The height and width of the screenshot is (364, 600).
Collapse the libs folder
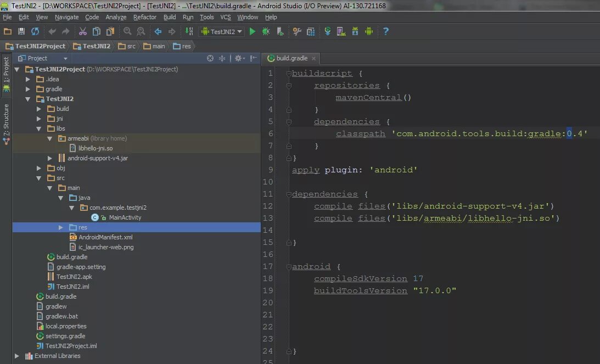[x=38, y=128]
